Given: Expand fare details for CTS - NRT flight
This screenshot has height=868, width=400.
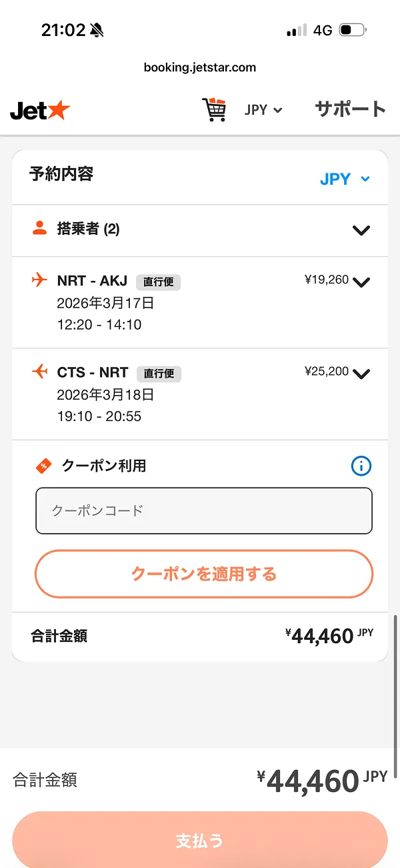Looking at the screenshot, I should (361, 374).
